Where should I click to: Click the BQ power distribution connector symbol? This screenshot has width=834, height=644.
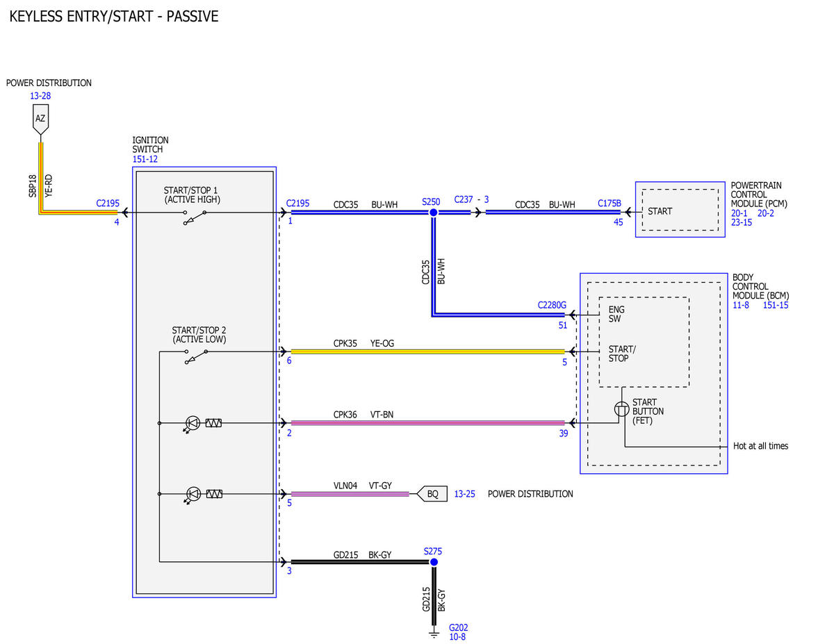pyautogui.click(x=431, y=494)
